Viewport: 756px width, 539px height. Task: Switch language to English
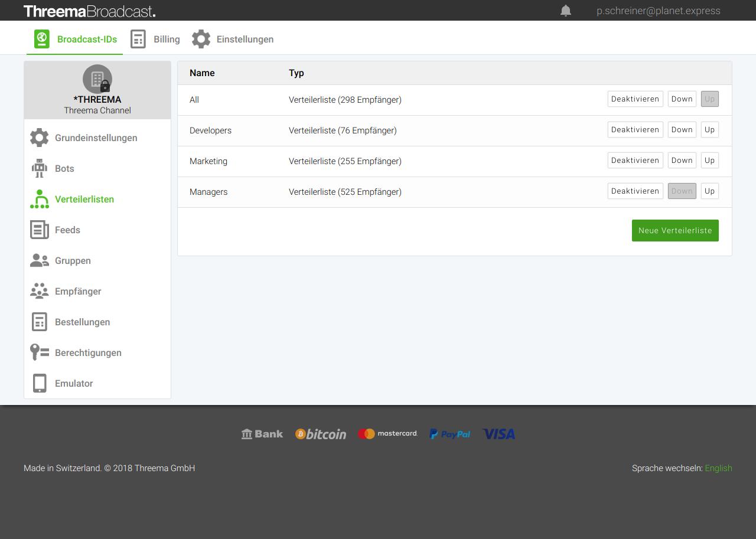pyautogui.click(x=718, y=468)
